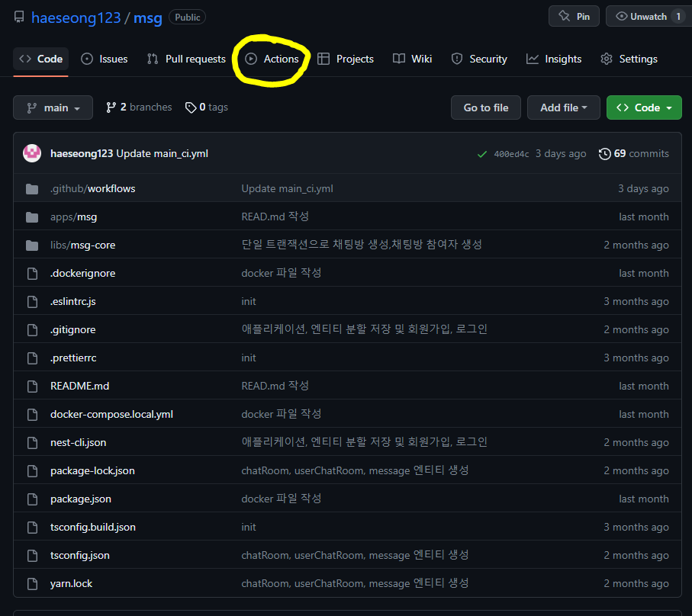Click the pin icon on Pin button
Image resolution: width=692 pixels, height=616 pixels.
[x=564, y=16]
